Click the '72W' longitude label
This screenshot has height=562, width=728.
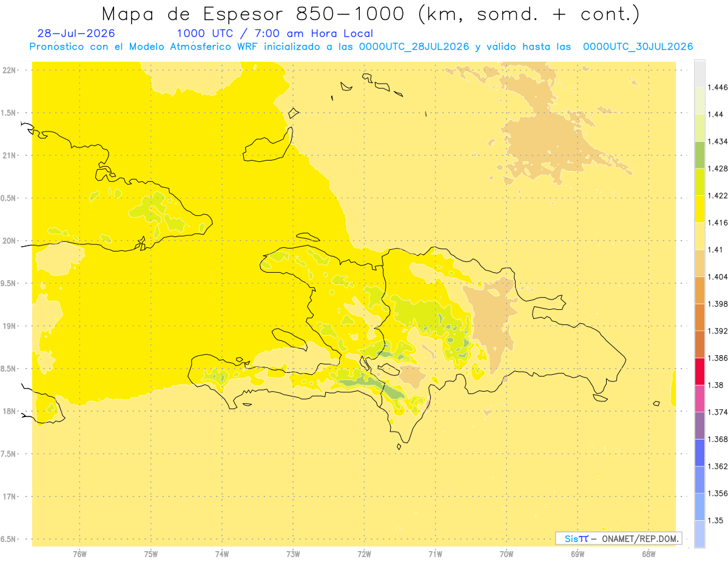[x=364, y=553]
